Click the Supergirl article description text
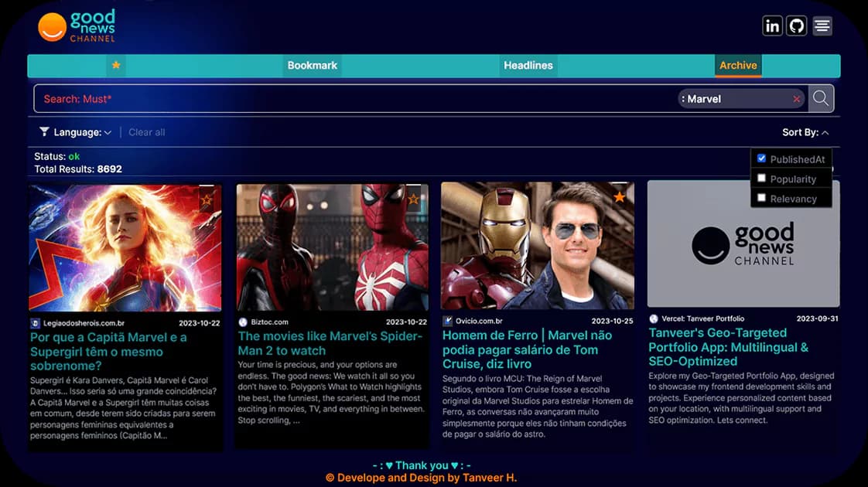 (x=124, y=408)
